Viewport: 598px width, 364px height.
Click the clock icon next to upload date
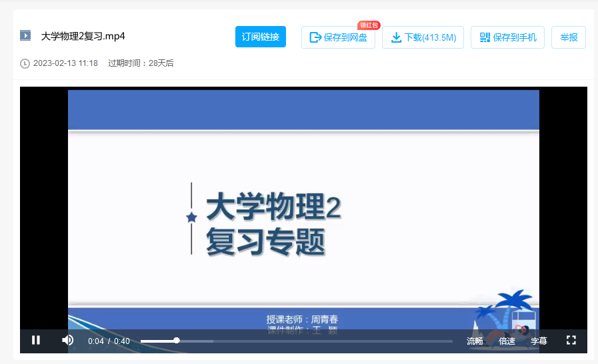(25, 63)
